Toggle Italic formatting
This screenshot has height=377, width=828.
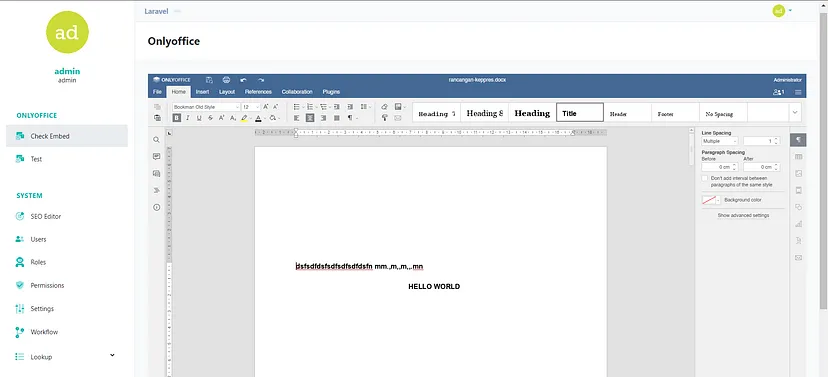(x=187, y=118)
